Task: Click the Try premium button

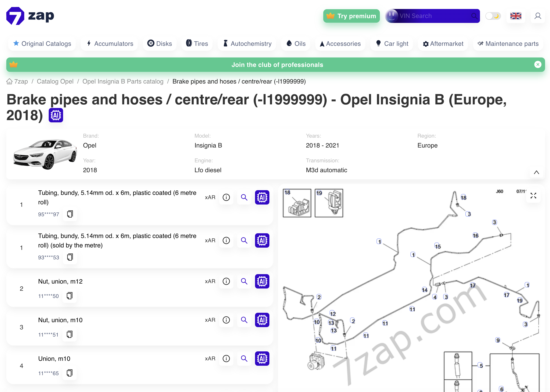Action: 351,16
